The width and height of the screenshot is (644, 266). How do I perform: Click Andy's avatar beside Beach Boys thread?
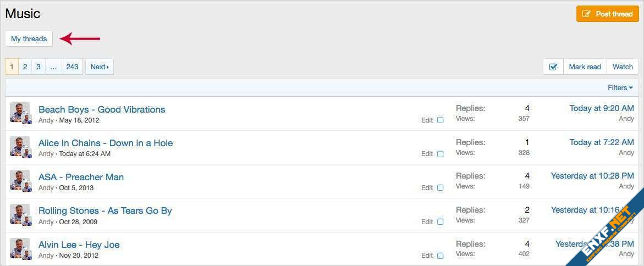(20, 113)
